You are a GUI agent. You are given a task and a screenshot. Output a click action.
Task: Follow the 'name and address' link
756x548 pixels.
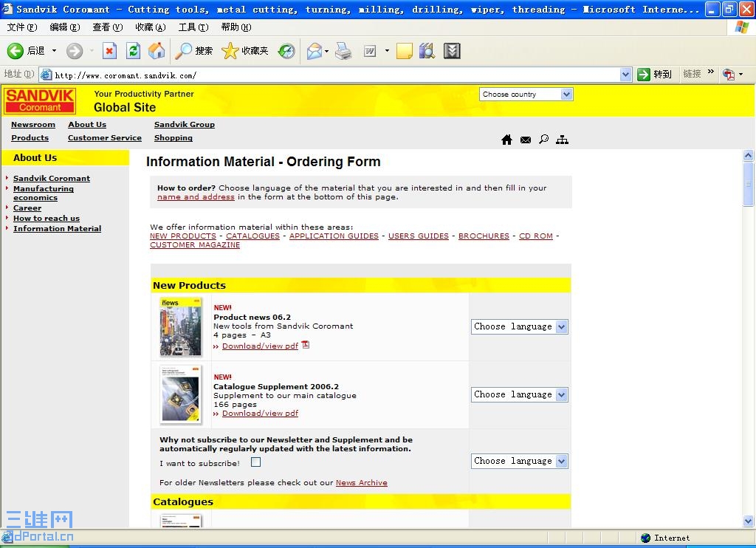(196, 196)
